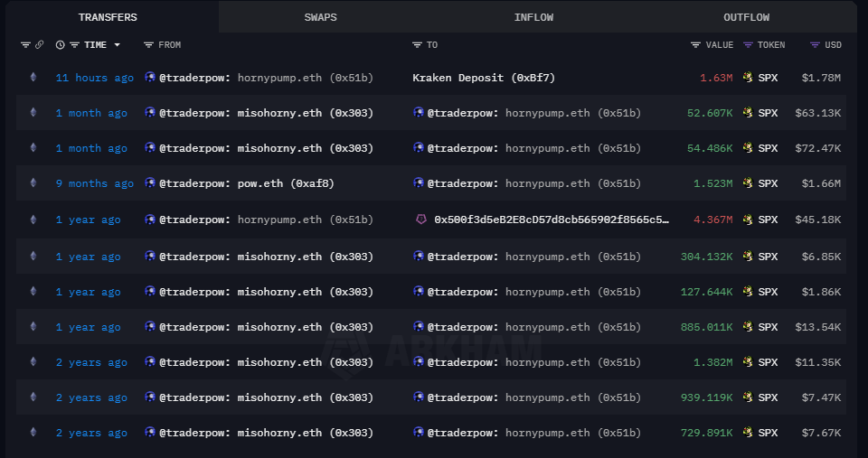
Task: Click Ethereum icon on 11 hours ago row
Action: [33, 78]
